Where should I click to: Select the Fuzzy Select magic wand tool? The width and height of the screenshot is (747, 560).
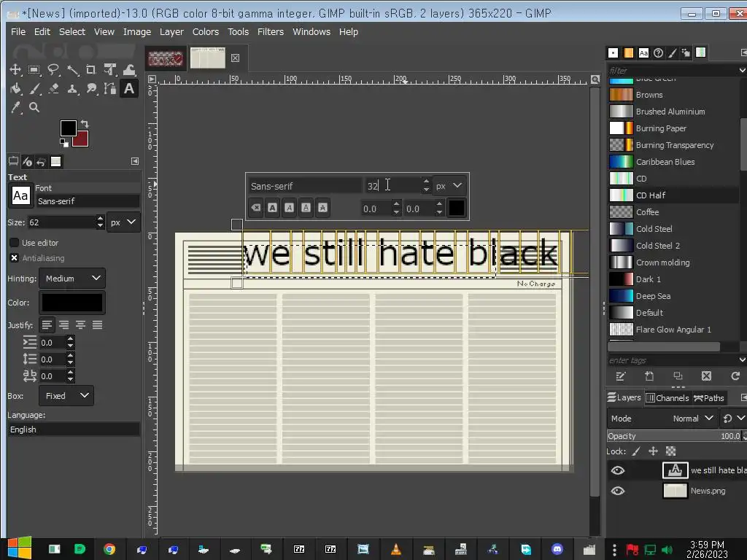pos(72,69)
